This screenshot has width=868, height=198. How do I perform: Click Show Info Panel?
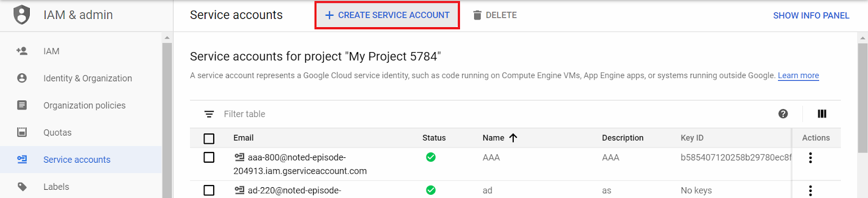point(811,15)
